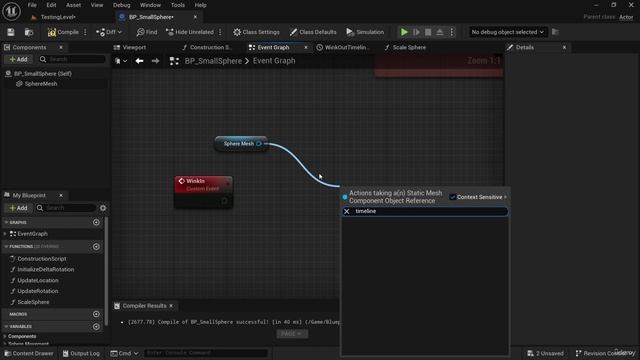Click the debug object browse icon
This screenshot has width=640, height=360.
pos(555,32)
